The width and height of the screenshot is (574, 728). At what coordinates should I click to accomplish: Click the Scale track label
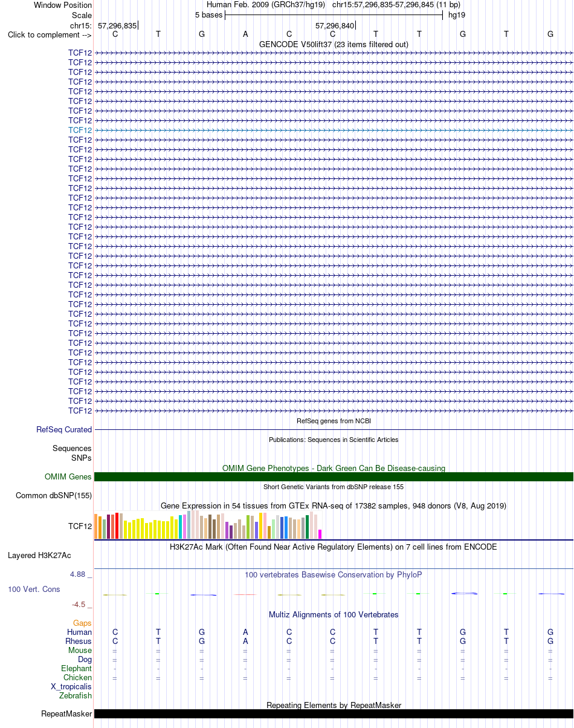click(x=82, y=15)
